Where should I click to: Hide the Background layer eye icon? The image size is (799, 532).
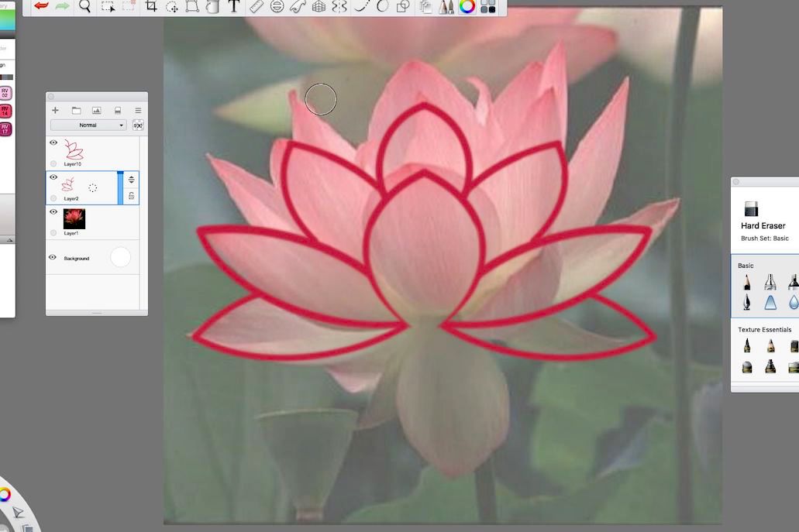pyautogui.click(x=53, y=257)
